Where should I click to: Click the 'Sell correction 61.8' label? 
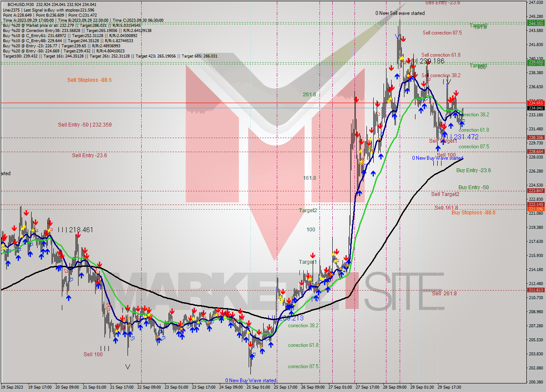pyautogui.click(x=441, y=55)
